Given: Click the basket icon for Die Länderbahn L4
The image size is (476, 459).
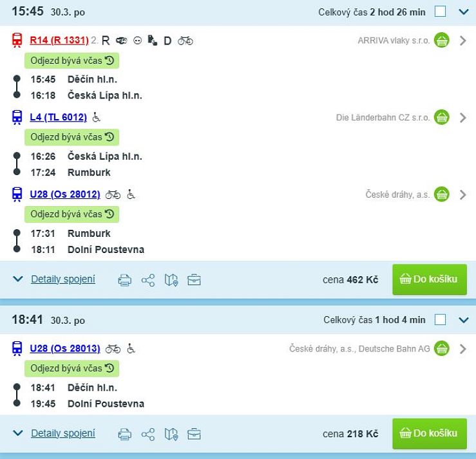Looking at the screenshot, I should pyautogui.click(x=441, y=117).
